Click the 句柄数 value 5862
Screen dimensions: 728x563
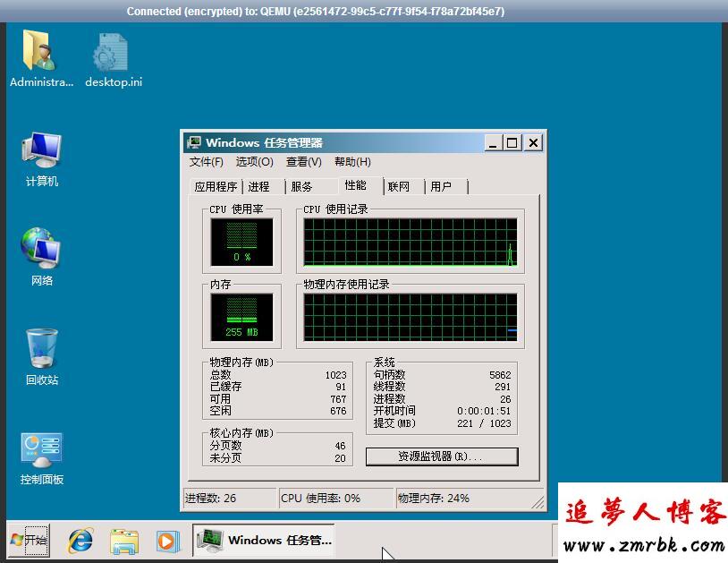(500, 375)
